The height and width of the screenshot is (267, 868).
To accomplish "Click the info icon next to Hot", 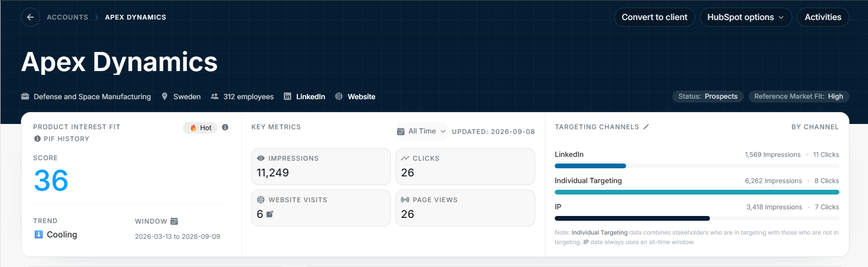I will pyautogui.click(x=225, y=127).
